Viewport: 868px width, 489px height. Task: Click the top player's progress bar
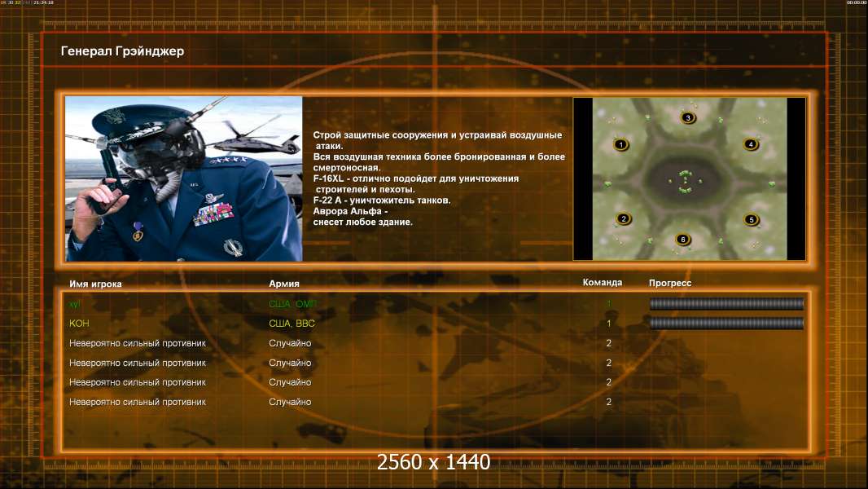click(726, 304)
